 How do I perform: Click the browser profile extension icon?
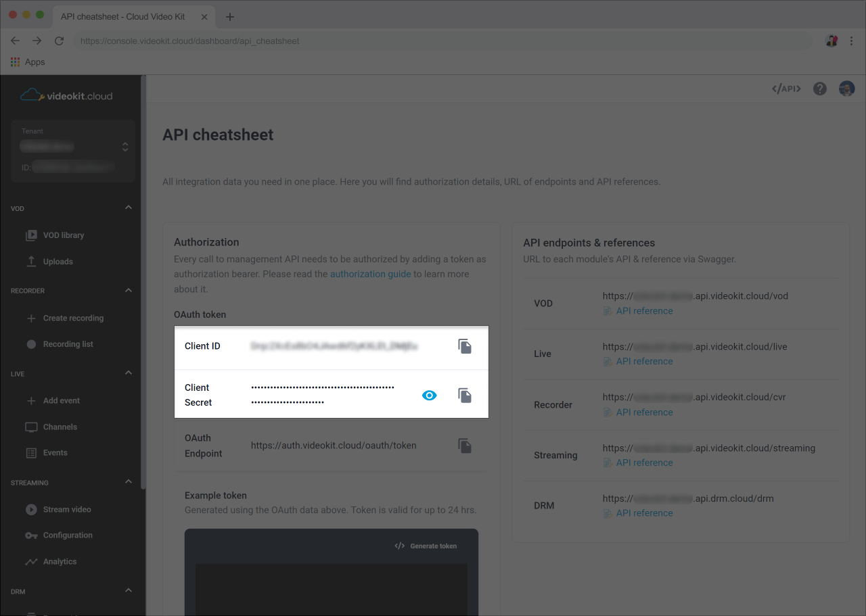(831, 41)
